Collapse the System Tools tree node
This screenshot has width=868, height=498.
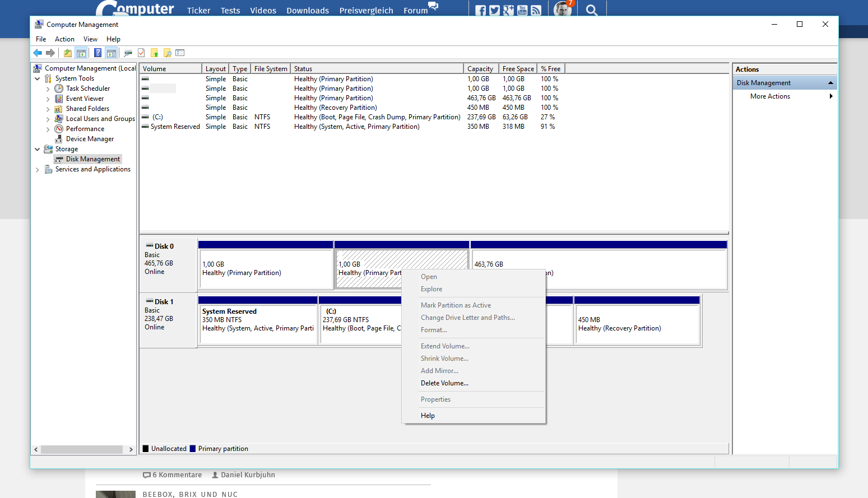point(38,78)
